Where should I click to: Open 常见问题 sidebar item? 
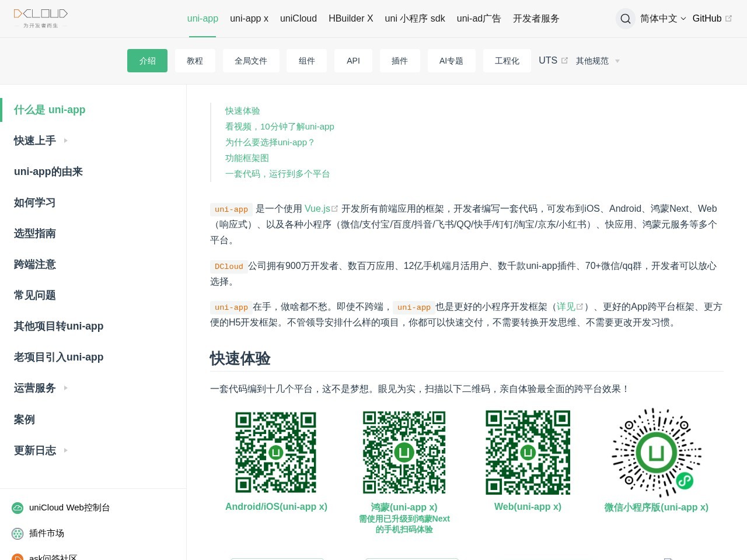pos(35,295)
